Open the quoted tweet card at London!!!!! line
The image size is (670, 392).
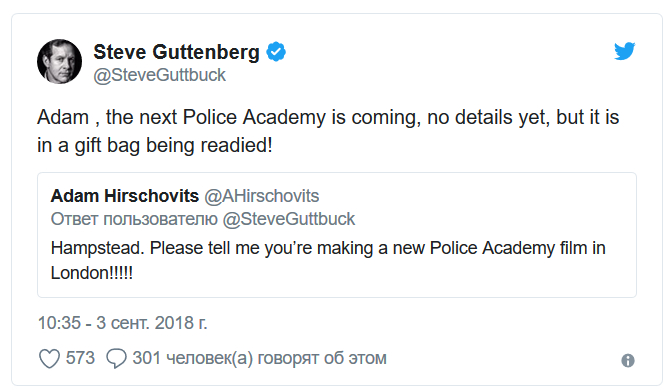(91, 273)
